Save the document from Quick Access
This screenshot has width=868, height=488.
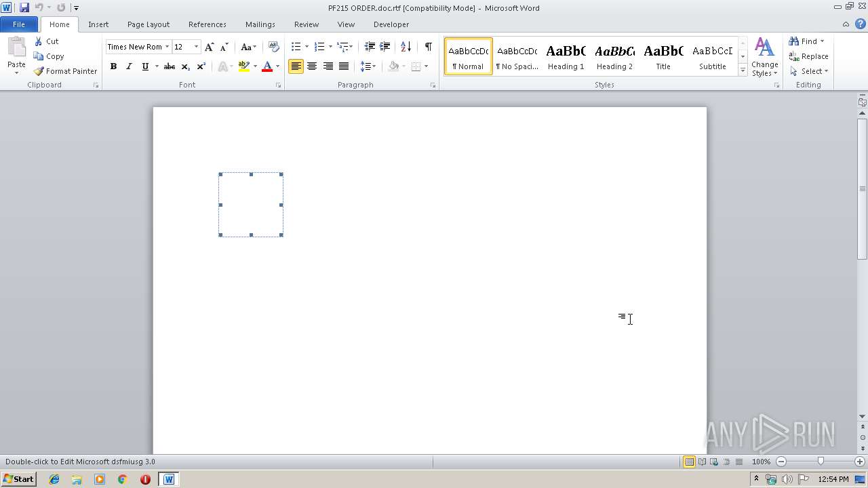24,7
